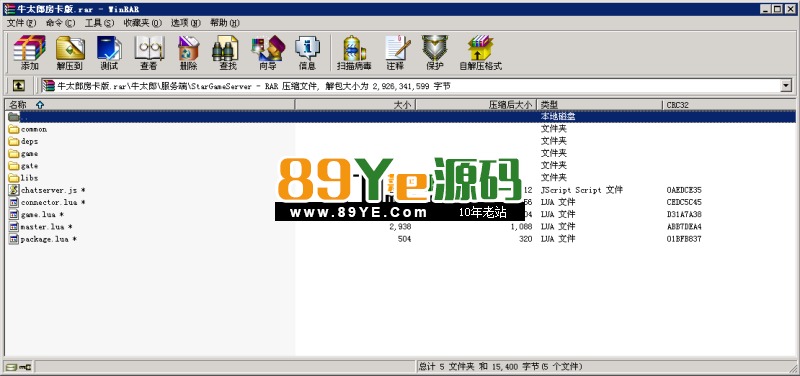Open the 查看 (View) toolbar icon

[x=149, y=53]
